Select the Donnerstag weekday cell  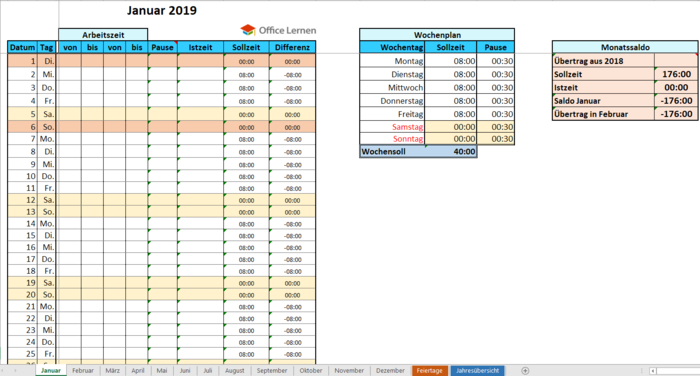pos(392,101)
